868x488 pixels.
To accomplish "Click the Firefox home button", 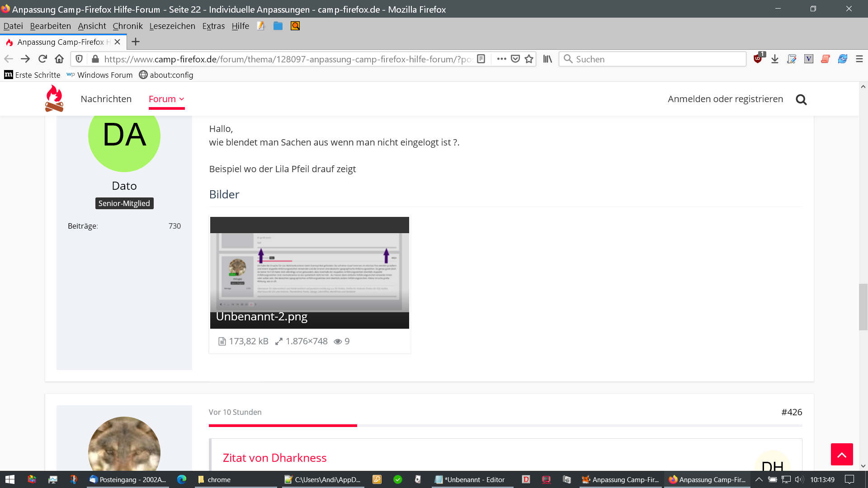I will click(x=59, y=59).
